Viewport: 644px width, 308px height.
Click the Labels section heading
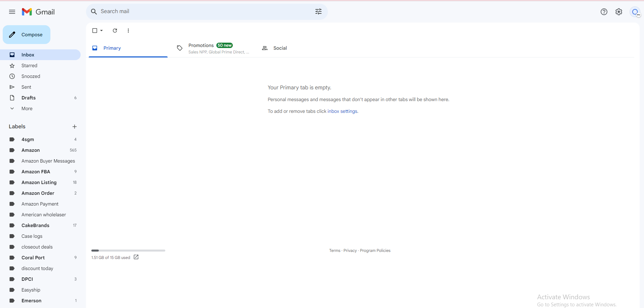pos(17,127)
